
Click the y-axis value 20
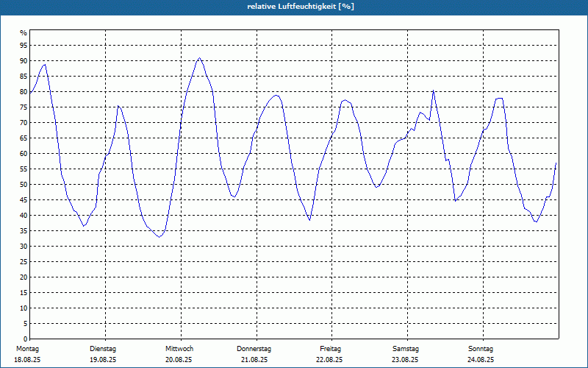click(24, 277)
